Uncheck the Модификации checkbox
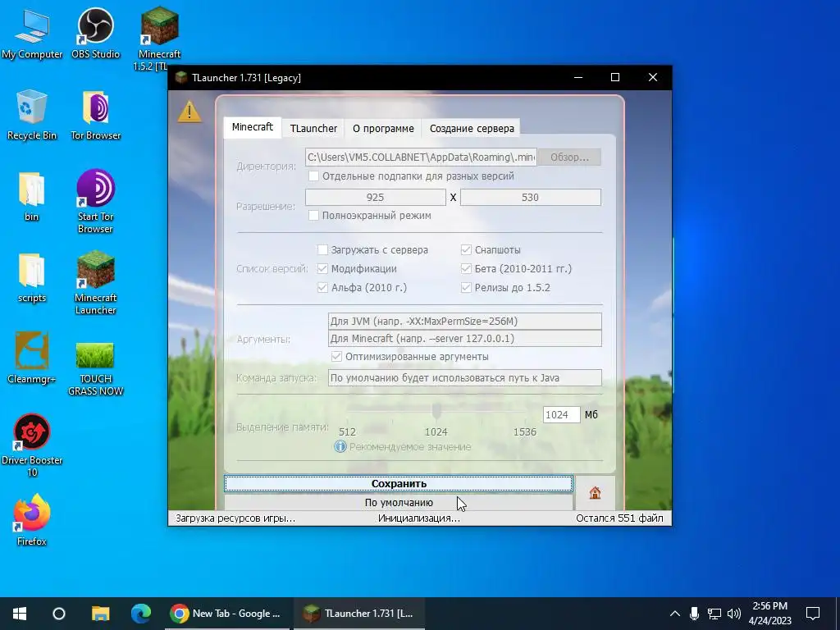Screen dimensions: 840x630 click(322, 268)
